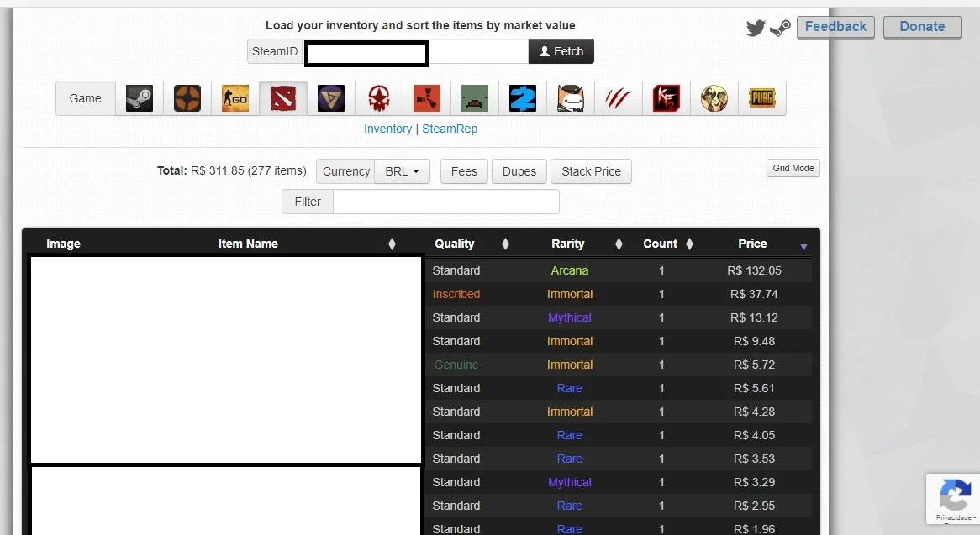980x535 pixels.
Task: Sort by Rarity column arrows
Action: point(619,244)
